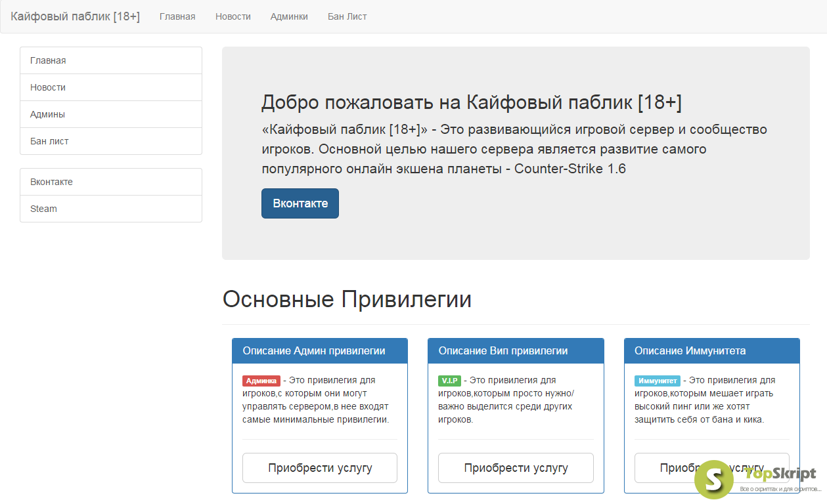Click the text "важно выделится среди других" in Вип card
827x504 pixels.
click(x=505, y=406)
